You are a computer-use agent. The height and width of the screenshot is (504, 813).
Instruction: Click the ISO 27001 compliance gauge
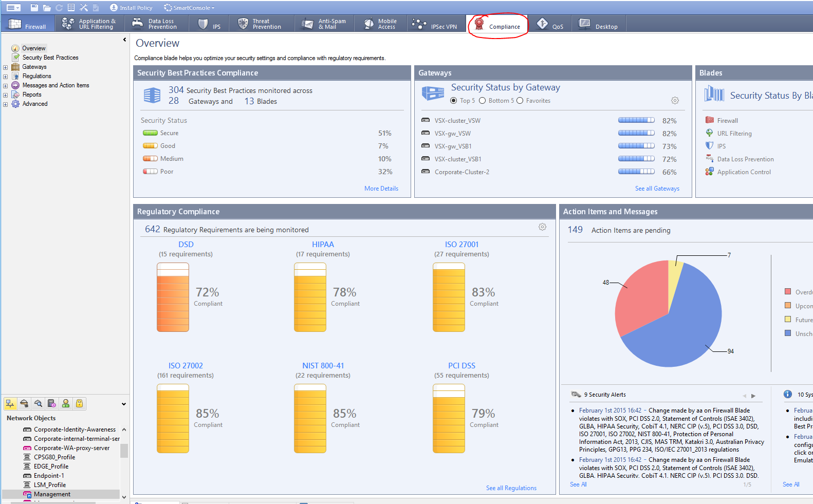449,297
